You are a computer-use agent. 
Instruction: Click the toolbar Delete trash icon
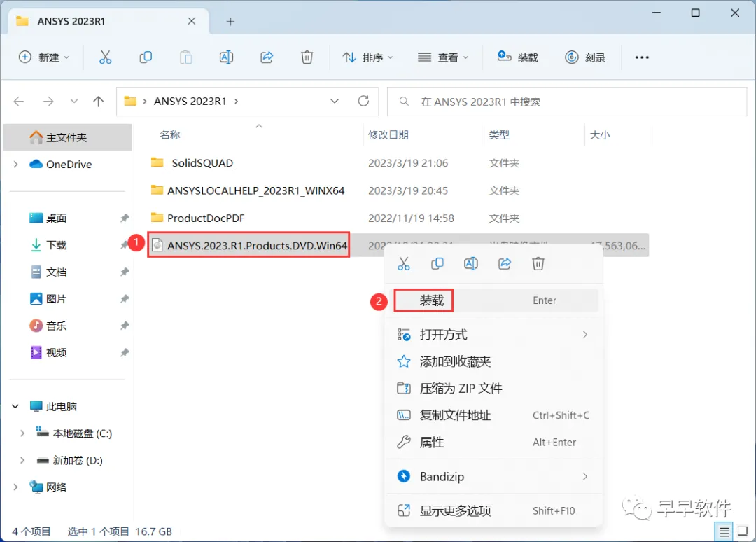(x=307, y=57)
